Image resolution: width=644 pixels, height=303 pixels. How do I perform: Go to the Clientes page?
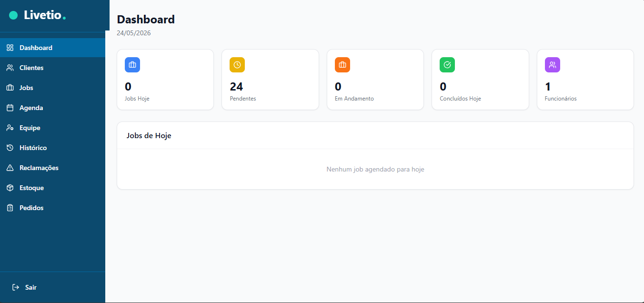[x=52, y=68]
